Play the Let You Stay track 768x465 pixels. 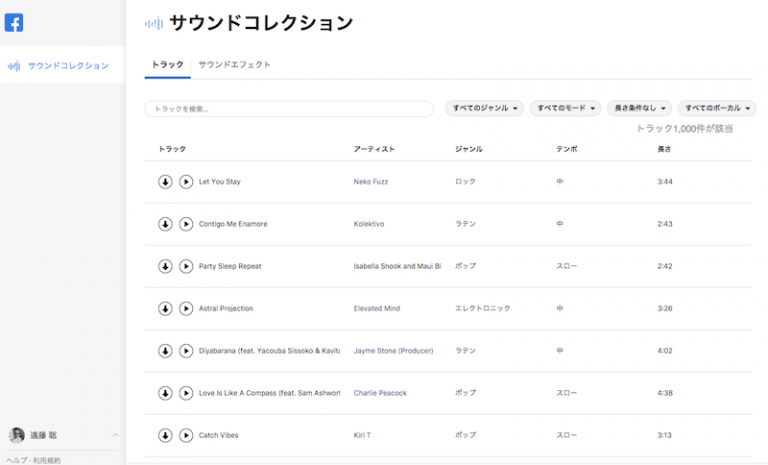186,182
